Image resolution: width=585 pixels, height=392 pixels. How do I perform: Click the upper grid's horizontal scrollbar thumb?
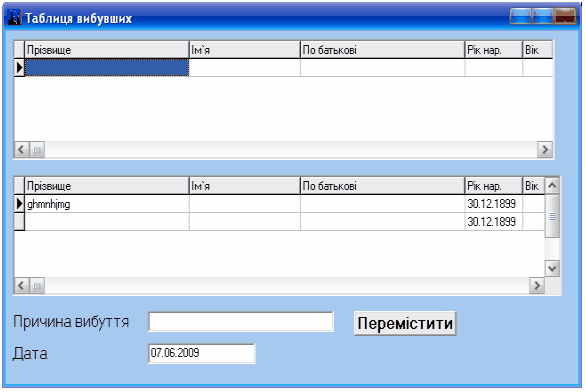click(37, 150)
